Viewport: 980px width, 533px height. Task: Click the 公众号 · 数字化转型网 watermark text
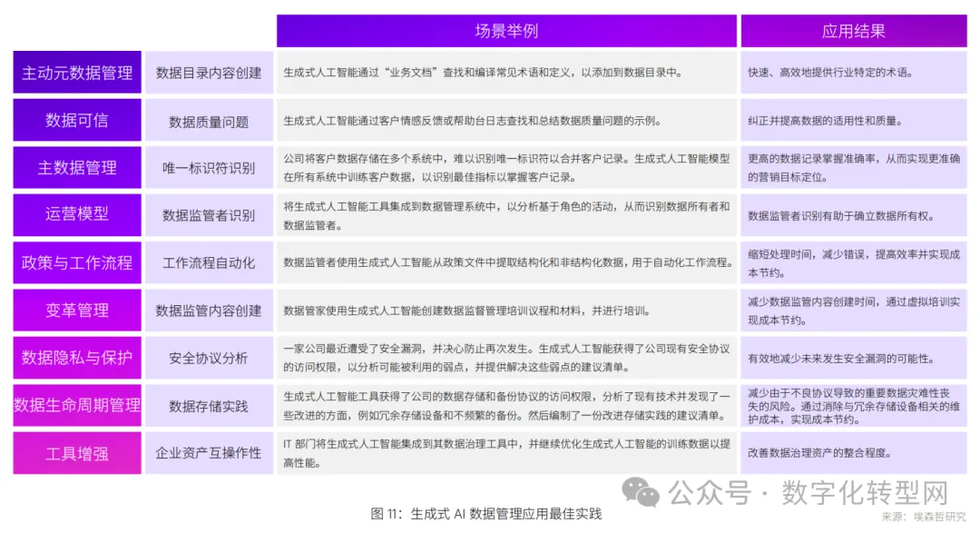(808, 493)
